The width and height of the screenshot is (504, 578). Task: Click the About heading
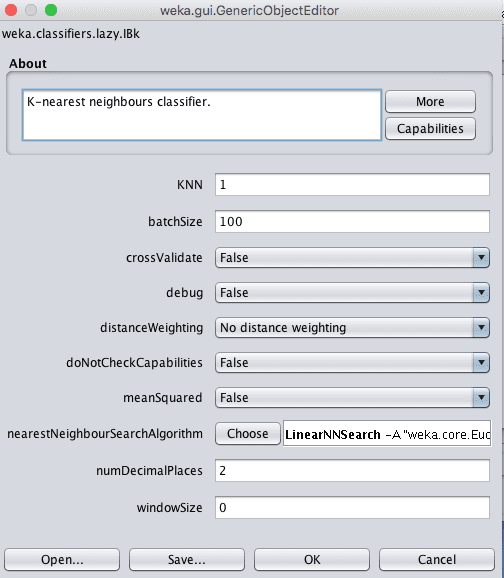pos(28,63)
